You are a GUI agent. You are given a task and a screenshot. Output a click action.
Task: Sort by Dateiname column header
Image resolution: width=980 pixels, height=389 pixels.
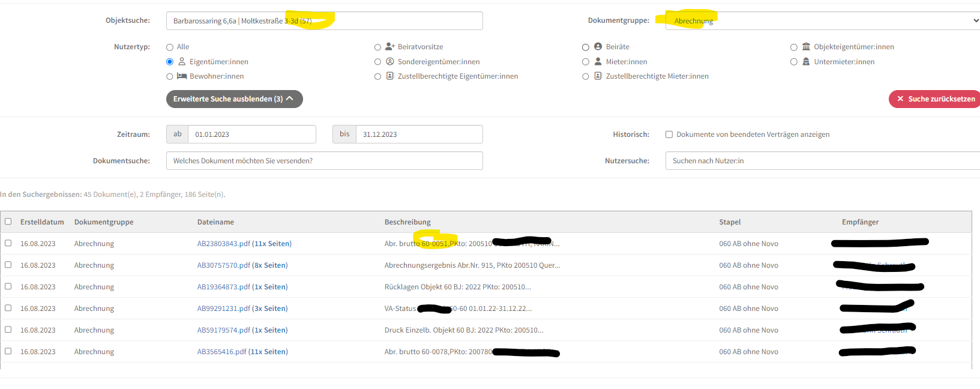(x=215, y=222)
